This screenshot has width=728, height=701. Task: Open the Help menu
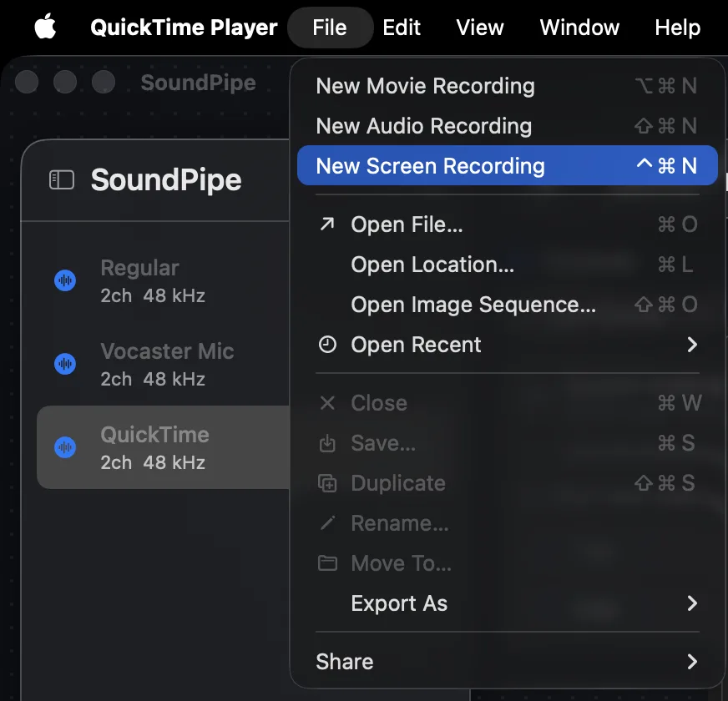[x=677, y=28]
